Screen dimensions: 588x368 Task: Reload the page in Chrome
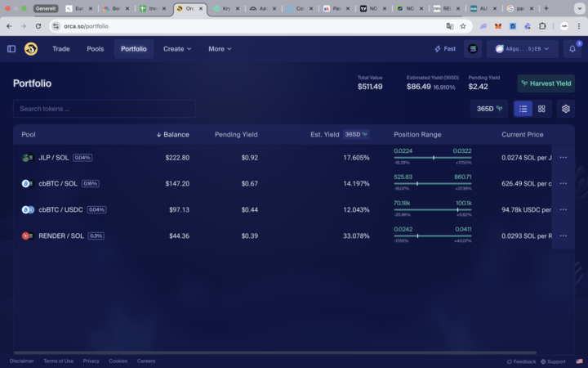tap(38, 26)
